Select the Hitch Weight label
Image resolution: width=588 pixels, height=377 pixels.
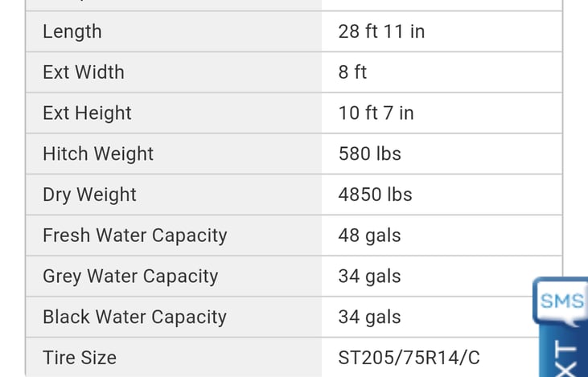(98, 154)
